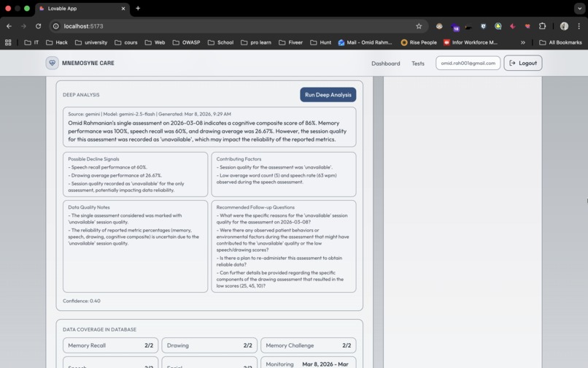Click the Memory Challenge 2/2 coverage tile
This screenshot has width=588, height=368.
coord(309,345)
